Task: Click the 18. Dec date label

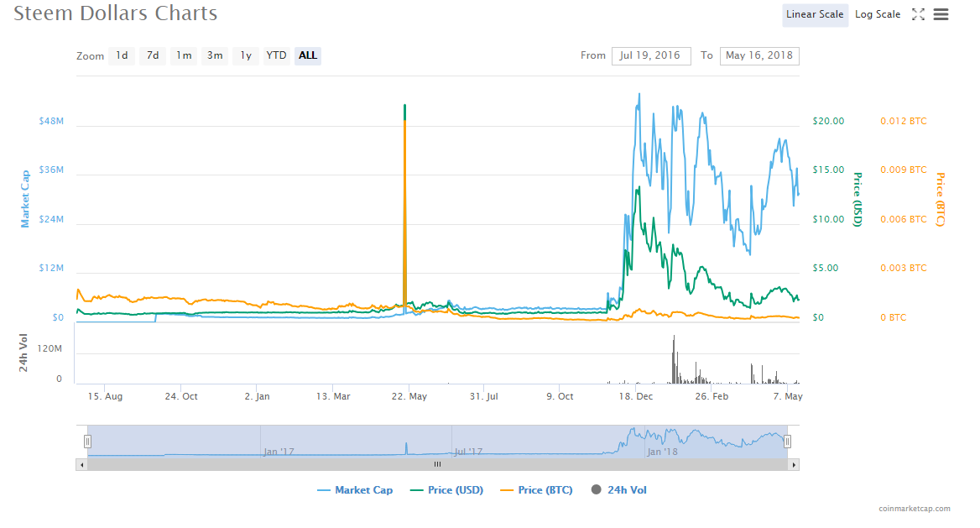Action: click(636, 396)
